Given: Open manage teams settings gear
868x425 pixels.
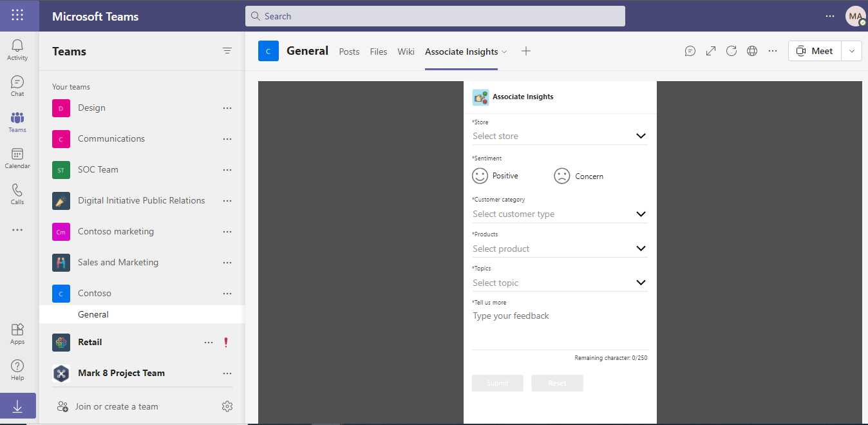Looking at the screenshot, I should pos(227,406).
